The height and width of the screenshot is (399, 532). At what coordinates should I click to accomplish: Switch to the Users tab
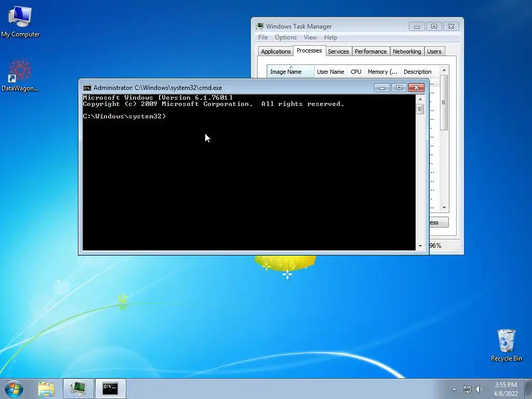click(434, 51)
